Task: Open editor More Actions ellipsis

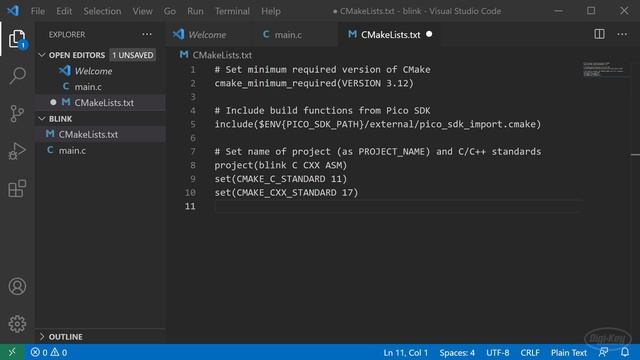Action: [x=622, y=34]
